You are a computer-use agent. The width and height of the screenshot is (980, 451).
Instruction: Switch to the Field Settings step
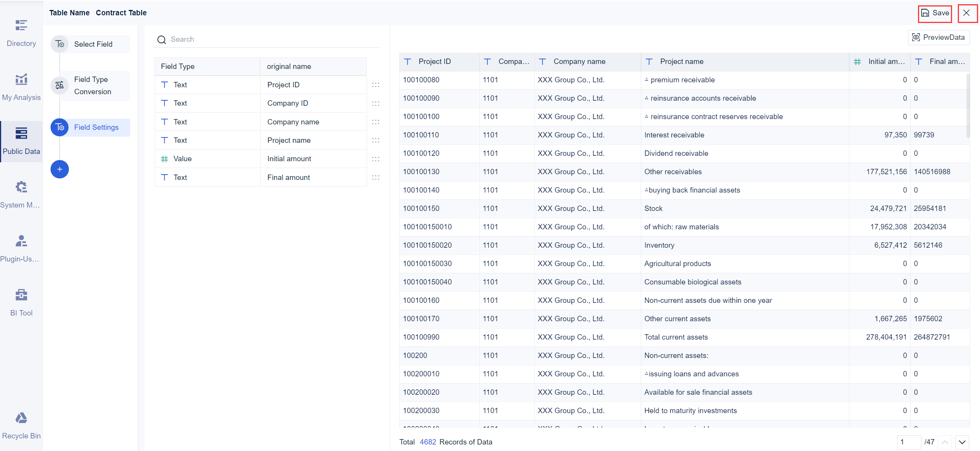[96, 127]
